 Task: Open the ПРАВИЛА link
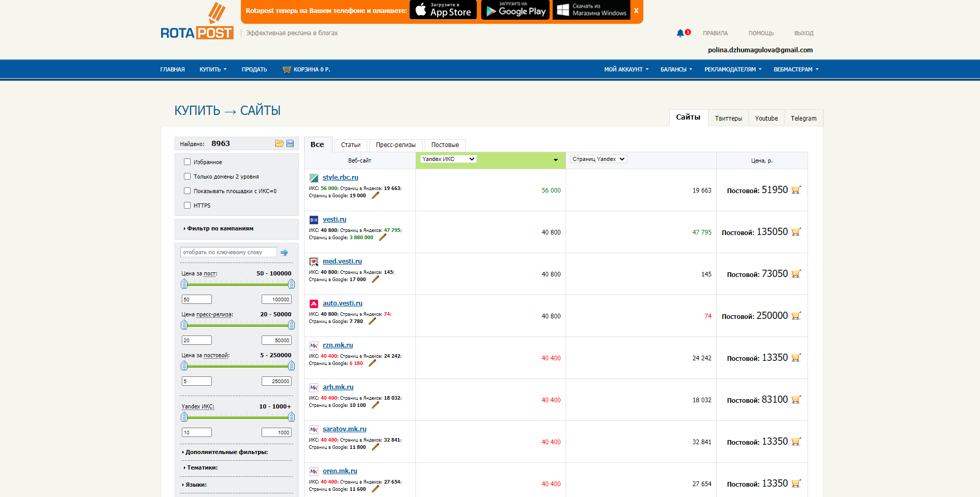point(715,33)
